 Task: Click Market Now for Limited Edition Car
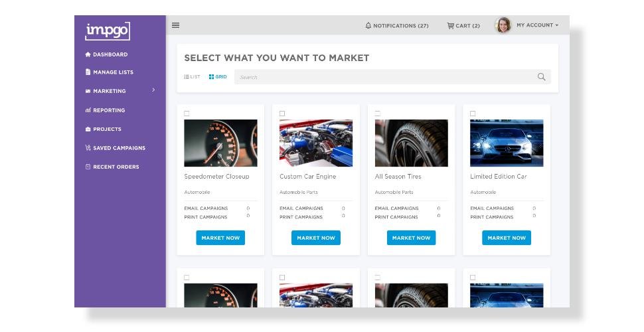pyautogui.click(x=507, y=238)
